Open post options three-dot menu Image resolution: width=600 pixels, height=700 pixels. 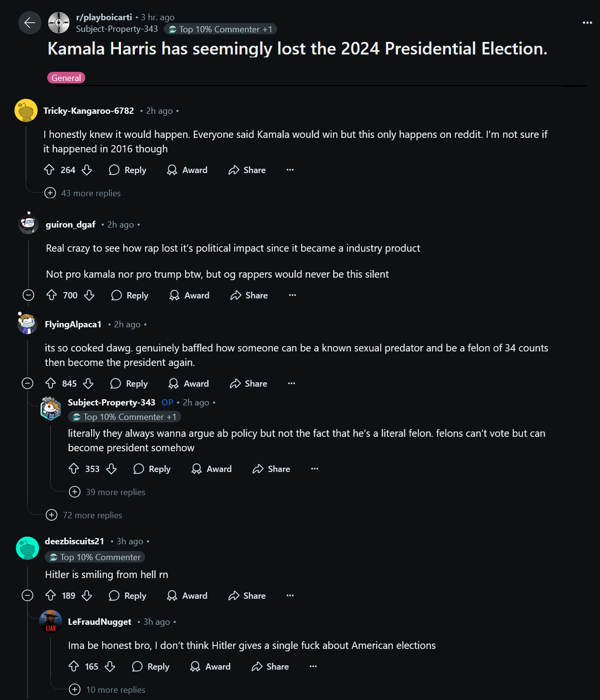click(587, 23)
